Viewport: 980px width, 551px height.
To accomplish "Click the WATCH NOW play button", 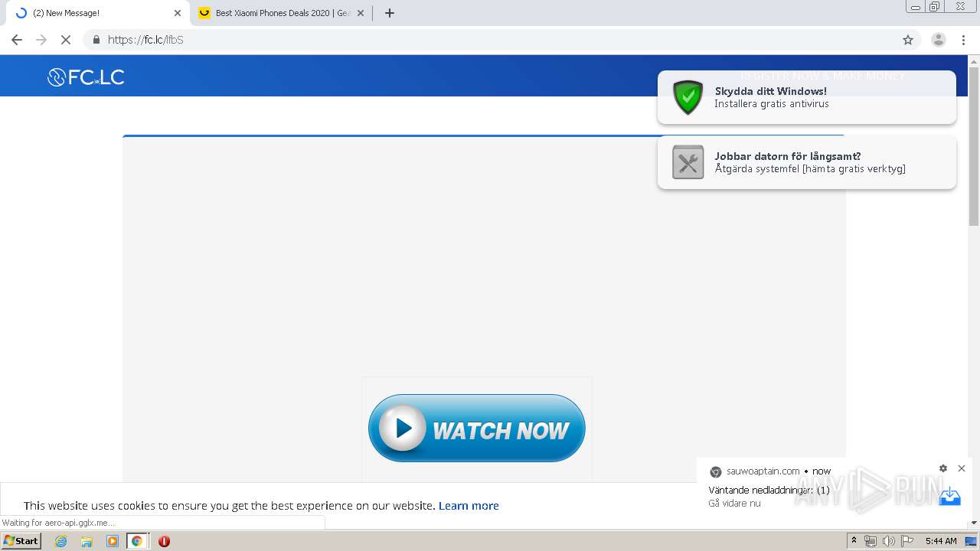I will [x=476, y=429].
